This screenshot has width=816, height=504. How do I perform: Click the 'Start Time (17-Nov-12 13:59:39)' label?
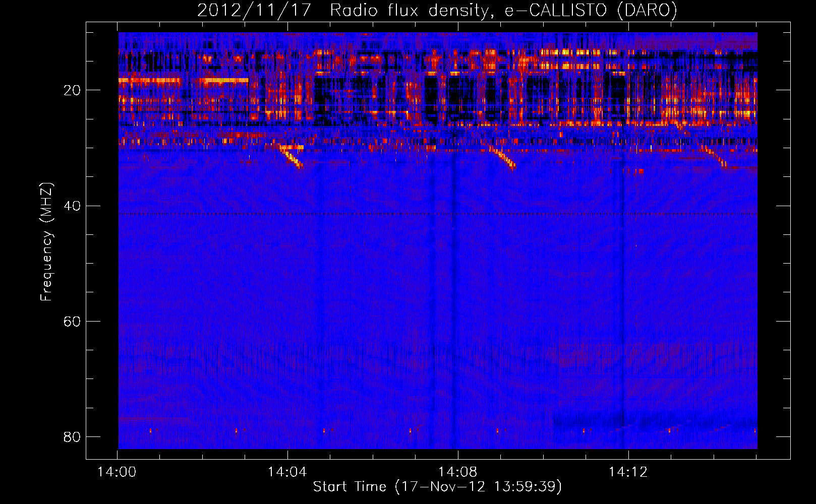coord(437,487)
